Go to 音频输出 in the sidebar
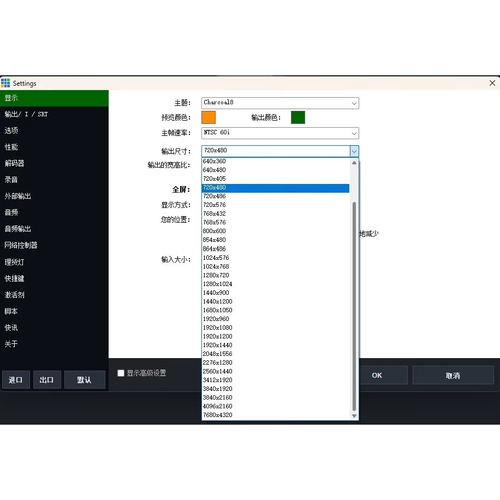Screen dimensions: 500x500 [54, 229]
